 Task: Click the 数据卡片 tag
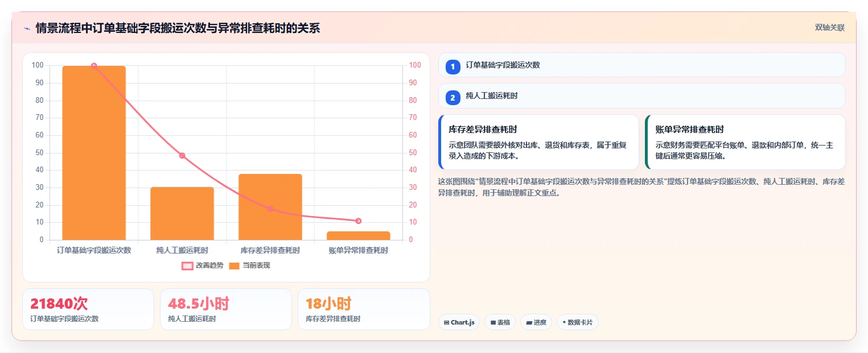coord(577,322)
